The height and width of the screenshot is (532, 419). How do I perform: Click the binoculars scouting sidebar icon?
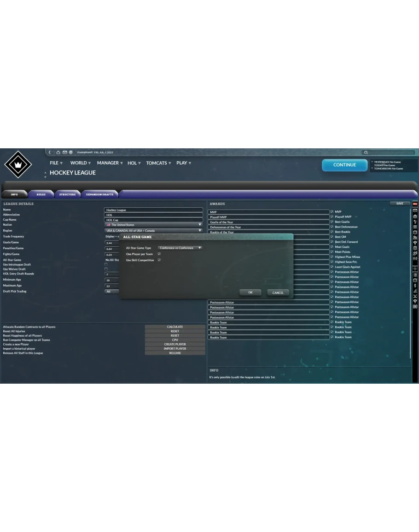[415, 307]
